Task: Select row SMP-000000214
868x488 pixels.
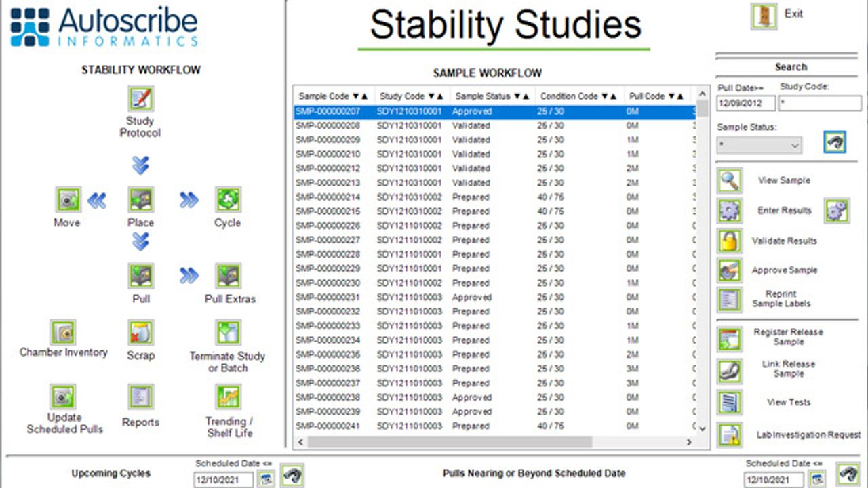Action: [x=495, y=197]
